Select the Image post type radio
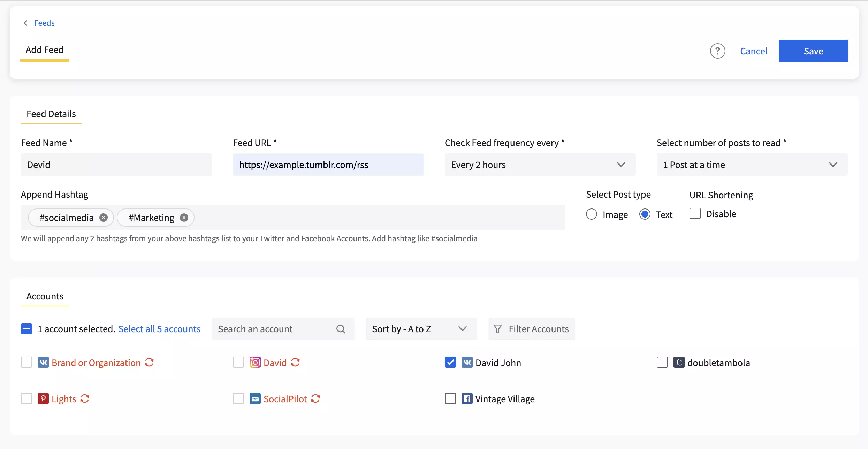Image resolution: width=868 pixels, height=449 pixels. (592, 214)
